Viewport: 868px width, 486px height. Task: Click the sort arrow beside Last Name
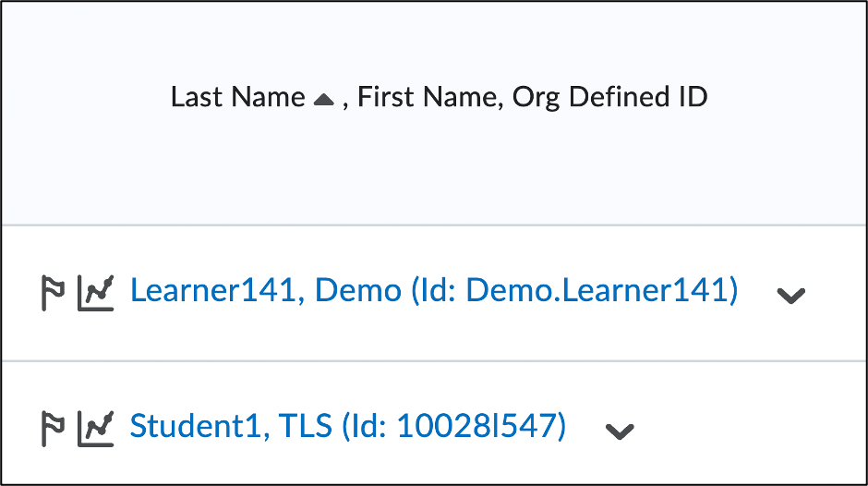click(x=323, y=100)
